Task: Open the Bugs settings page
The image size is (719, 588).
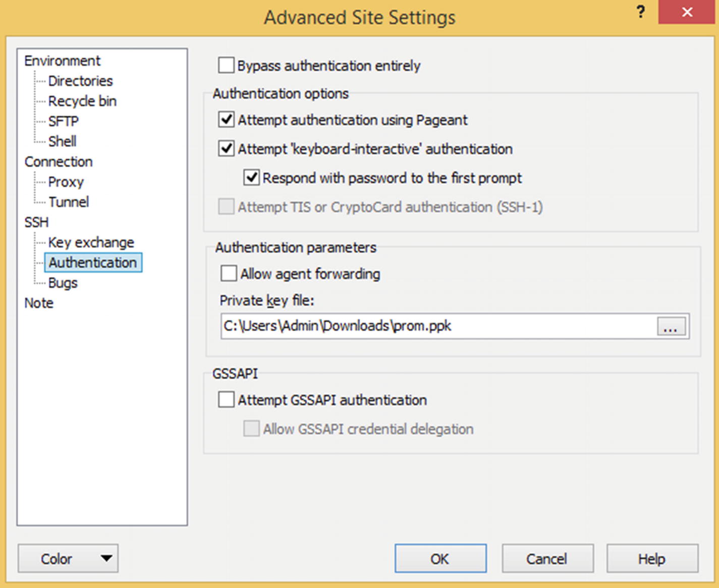Action: pos(63,283)
